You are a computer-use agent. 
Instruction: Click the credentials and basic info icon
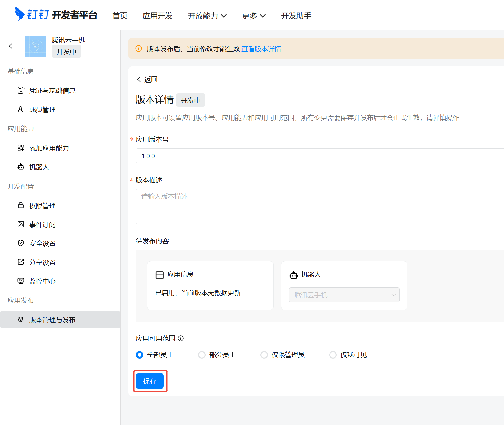click(21, 91)
